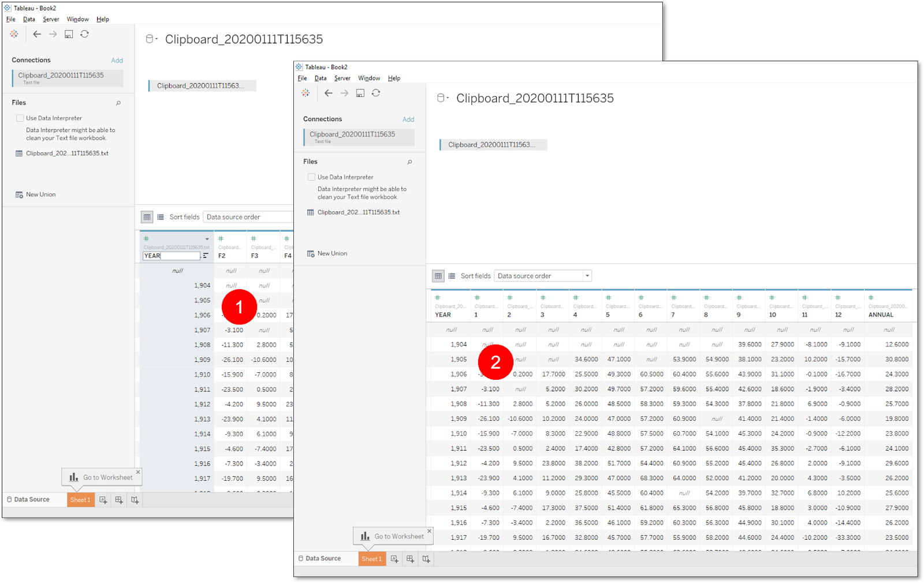This screenshot has width=924, height=583.
Task: Refresh the data source in the front window
Action: [376, 93]
